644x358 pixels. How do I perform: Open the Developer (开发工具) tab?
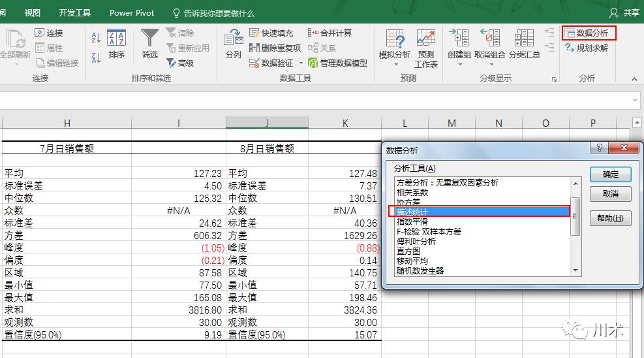pyautogui.click(x=75, y=13)
